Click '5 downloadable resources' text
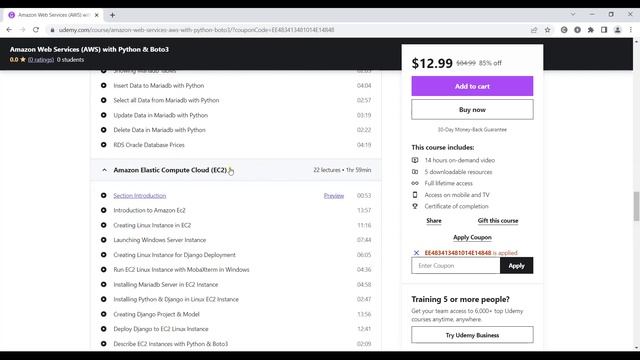Image resolution: width=640 pixels, height=360 pixels. pos(458,172)
